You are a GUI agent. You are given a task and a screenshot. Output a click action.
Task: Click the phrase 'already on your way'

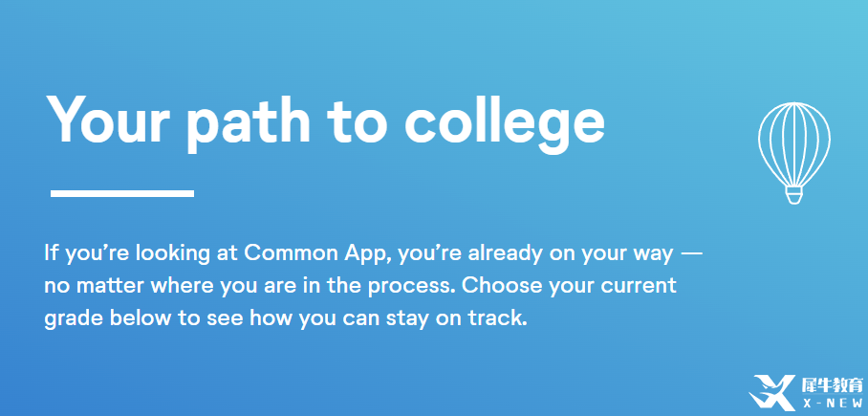[571, 254]
